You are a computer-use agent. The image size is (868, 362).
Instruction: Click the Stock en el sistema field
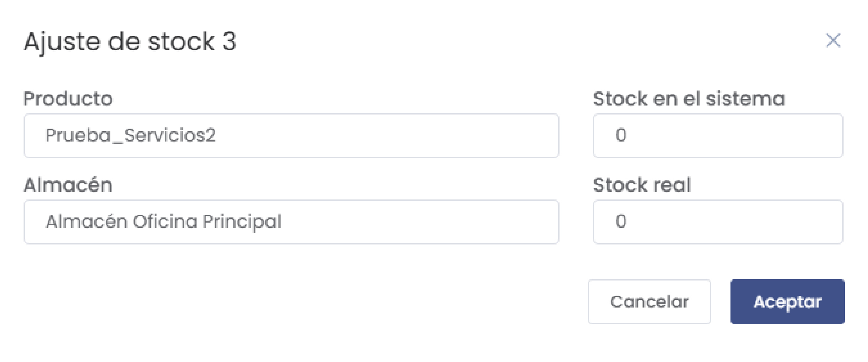(x=718, y=136)
